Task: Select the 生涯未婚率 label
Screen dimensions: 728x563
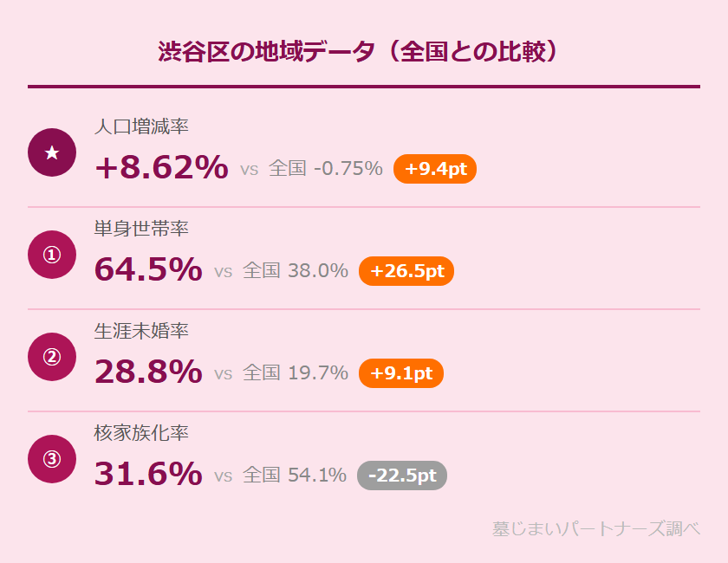Action: coord(141,331)
